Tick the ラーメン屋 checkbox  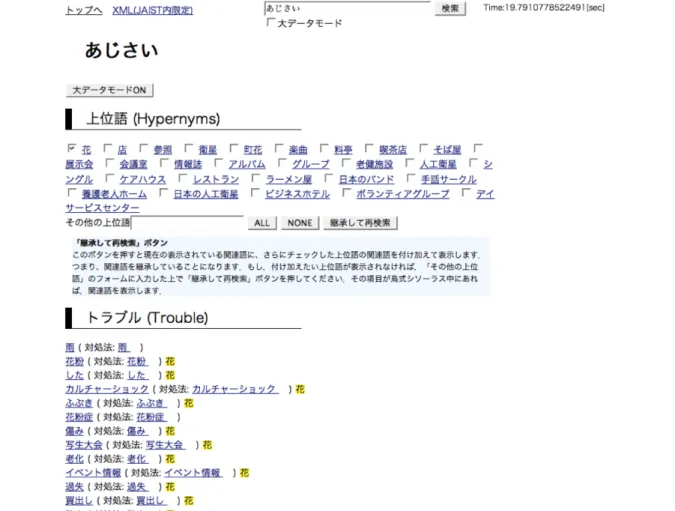tap(256, 178)
